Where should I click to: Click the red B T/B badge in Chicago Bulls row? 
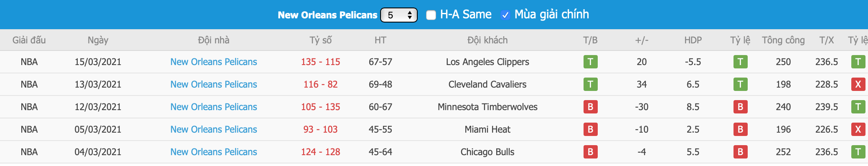click(x=590, y=152)
